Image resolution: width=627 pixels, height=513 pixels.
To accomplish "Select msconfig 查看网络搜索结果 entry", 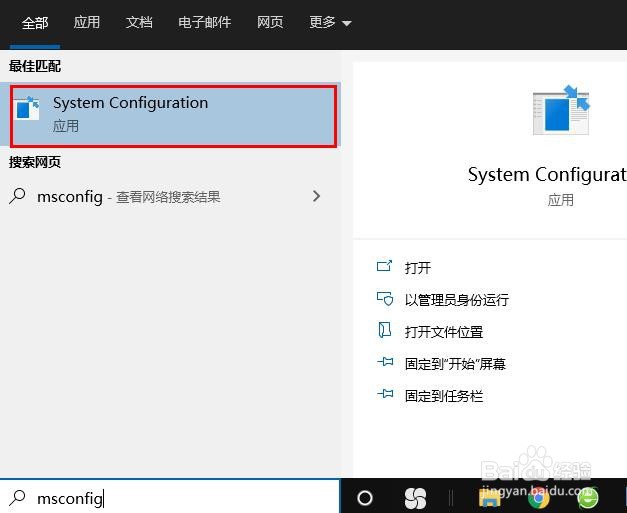I will [170, 196].
